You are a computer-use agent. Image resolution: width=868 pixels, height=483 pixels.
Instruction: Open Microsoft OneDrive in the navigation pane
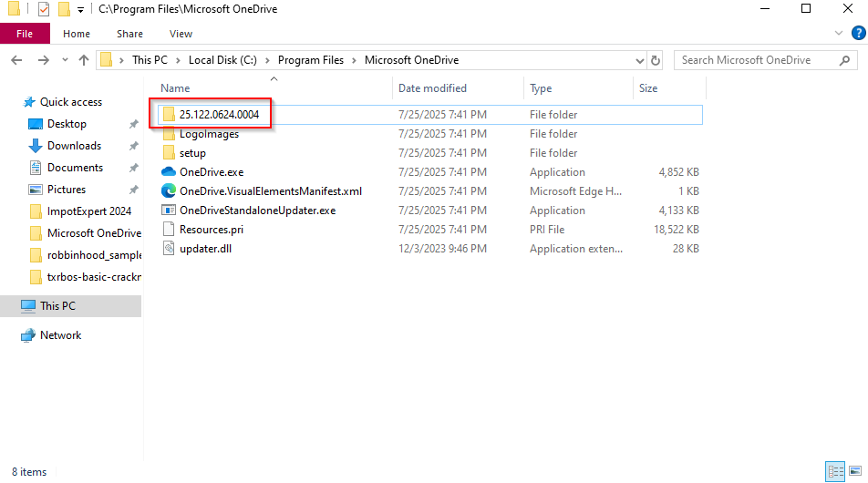pyautogui.click(x=94, y=233)
